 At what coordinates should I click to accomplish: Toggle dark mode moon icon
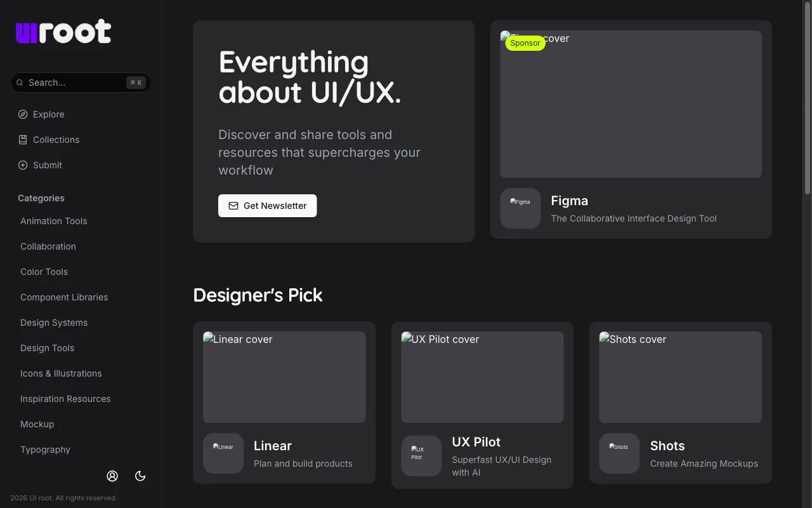coord(140,476)
